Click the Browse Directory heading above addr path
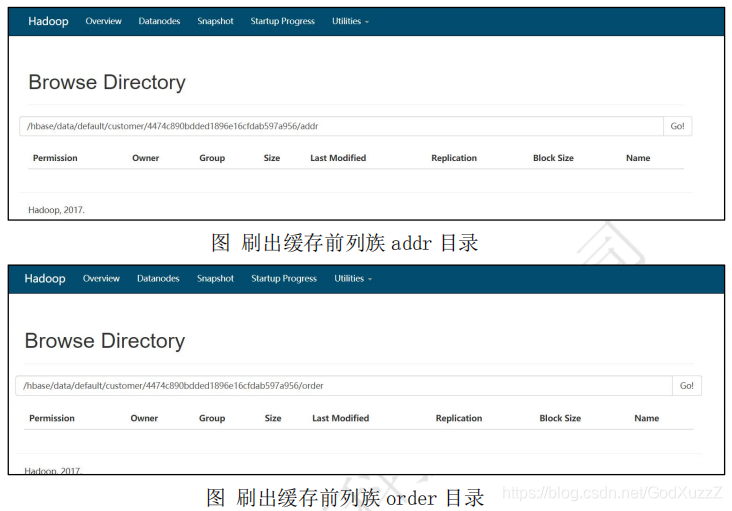Screen dimensions: 732x511 pos(107,82)
